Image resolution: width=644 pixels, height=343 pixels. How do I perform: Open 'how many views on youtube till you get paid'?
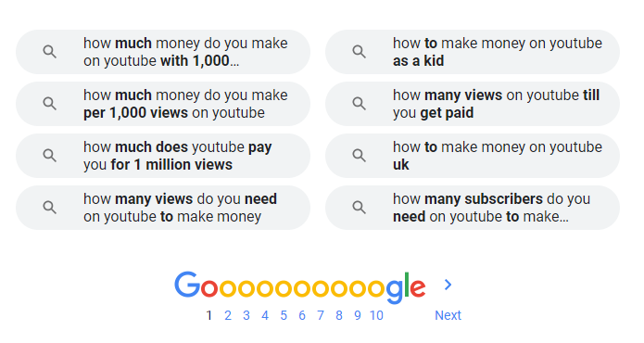point(473,104)
